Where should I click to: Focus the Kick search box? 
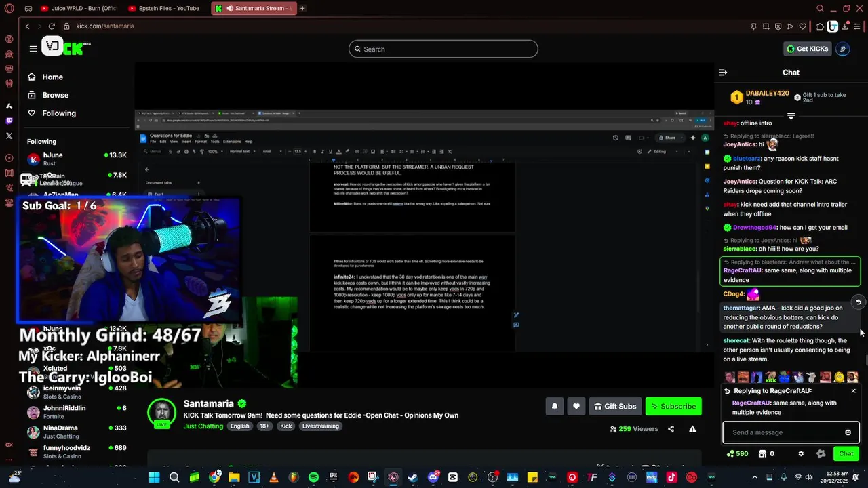pos(443,49)
